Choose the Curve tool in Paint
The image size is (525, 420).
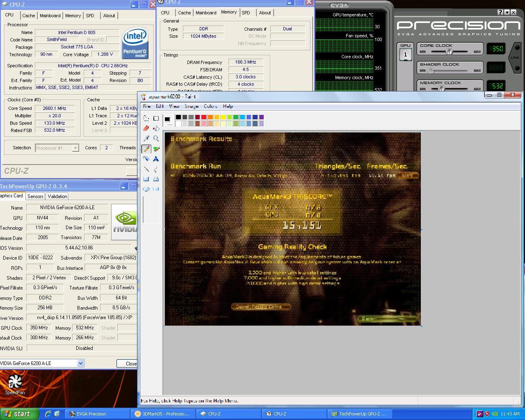click(156, 169)
